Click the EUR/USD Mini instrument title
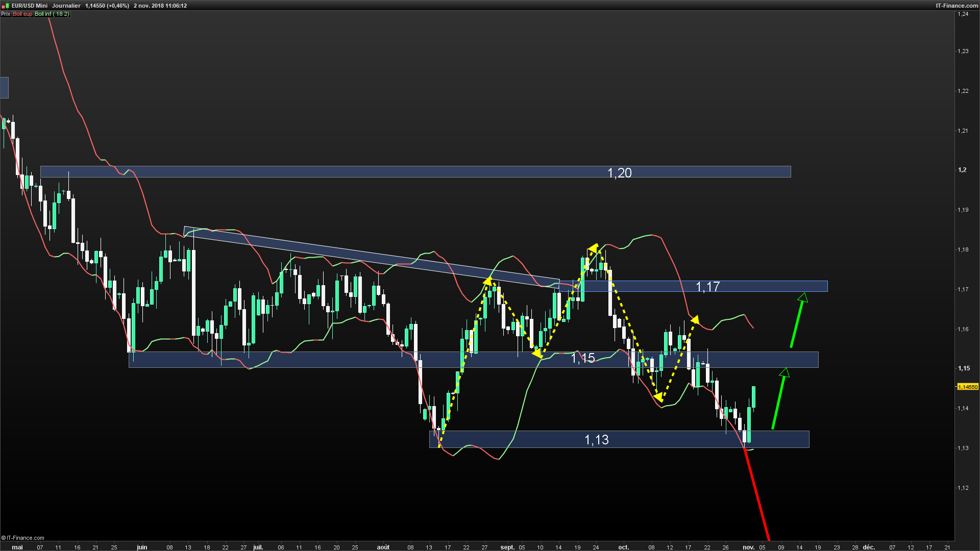Screen dimensions: 980x551 [30, 6]
